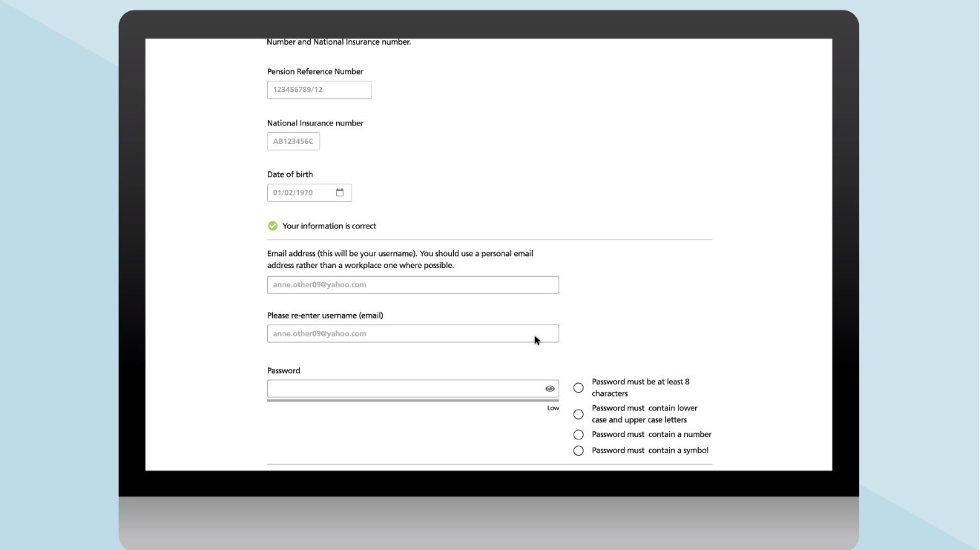Select the lower and upper case indicator
This screenshot has width=980, height=550.
pos(579,414)
